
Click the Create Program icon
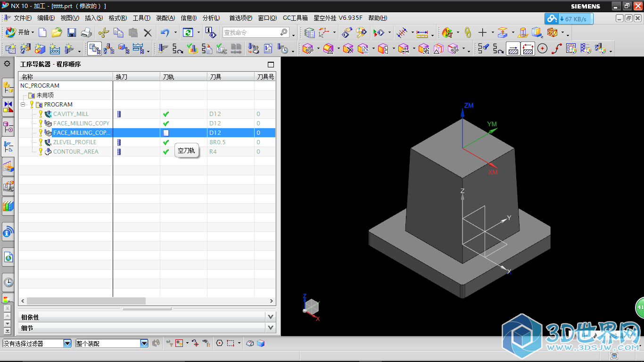tap(10, 49)
